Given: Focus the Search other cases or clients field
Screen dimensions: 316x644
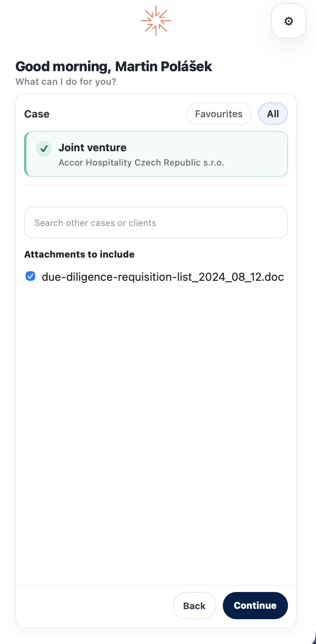Looking at the screenshot, I should click(156, 222).
